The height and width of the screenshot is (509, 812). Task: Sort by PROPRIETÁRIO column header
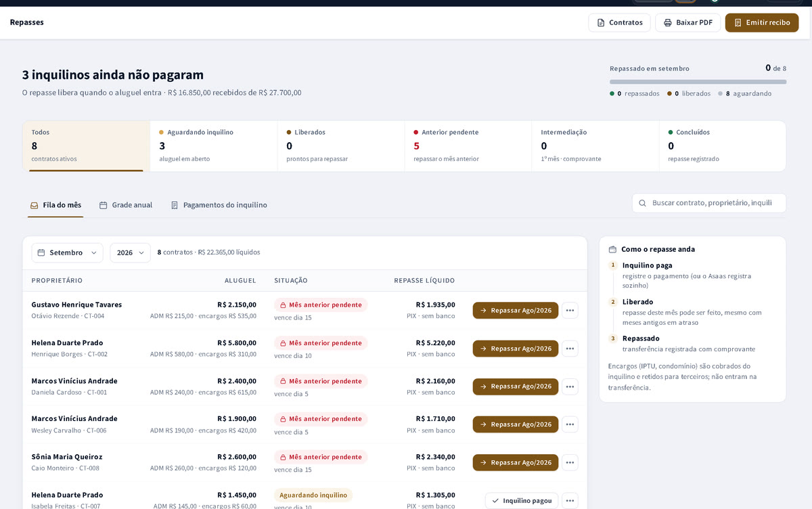click(57, 280)
